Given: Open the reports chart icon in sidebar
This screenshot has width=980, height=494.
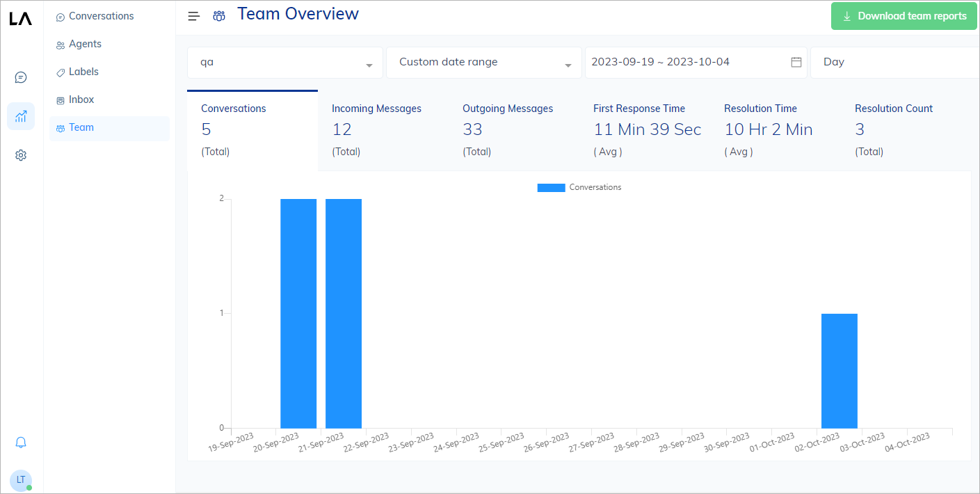Looking at the screenshot, I should (21, 116).
